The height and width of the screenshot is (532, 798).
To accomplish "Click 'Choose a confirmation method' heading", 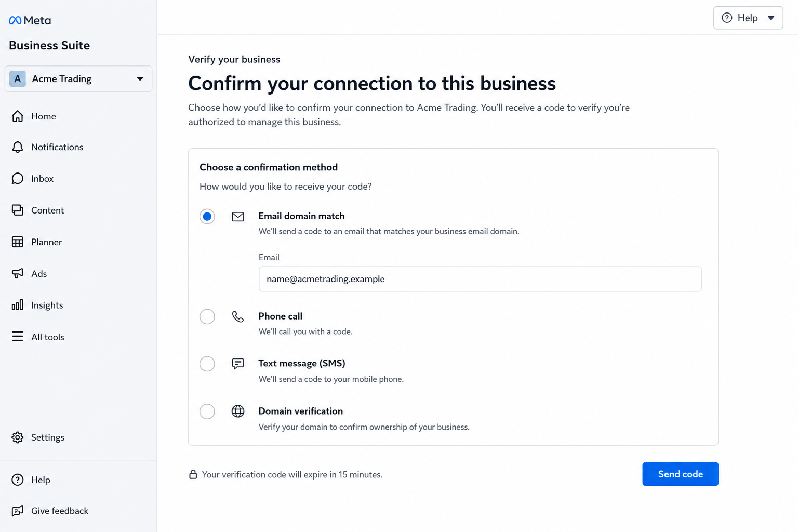I will click(x=269, y=167).
